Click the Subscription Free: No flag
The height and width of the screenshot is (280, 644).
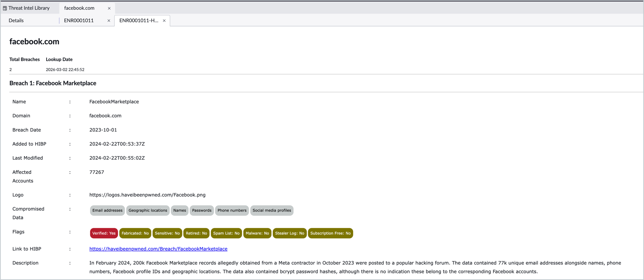330,233
